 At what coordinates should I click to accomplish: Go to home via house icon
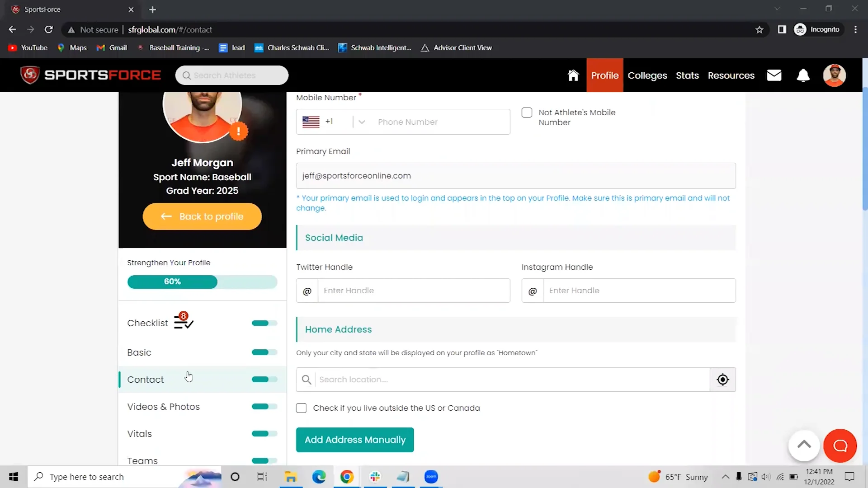coord(573,75)
